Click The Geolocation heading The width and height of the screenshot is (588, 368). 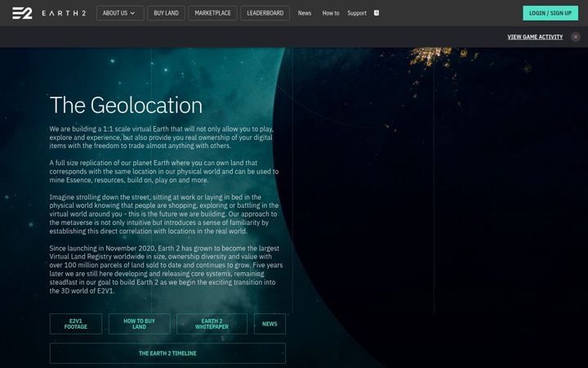pos(126,105)
